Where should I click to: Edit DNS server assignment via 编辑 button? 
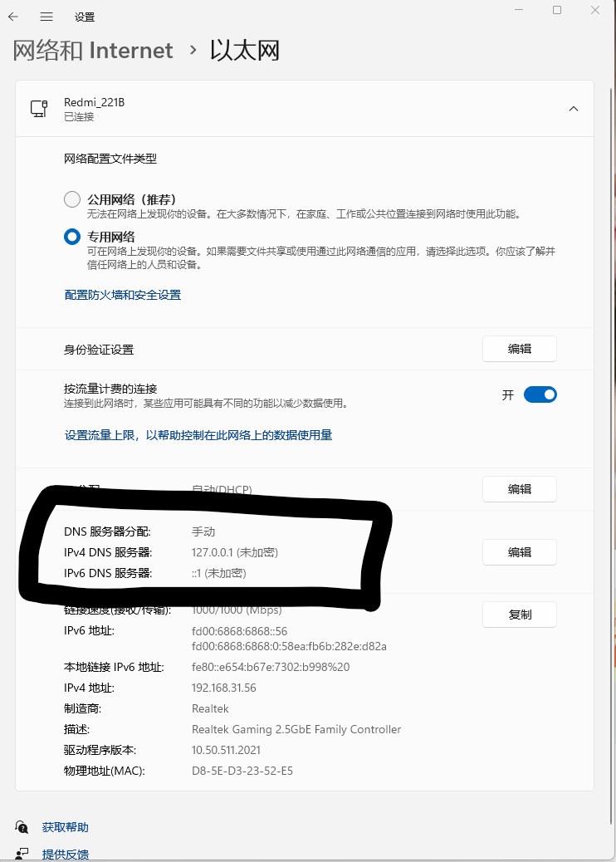(x=520, y=552)
